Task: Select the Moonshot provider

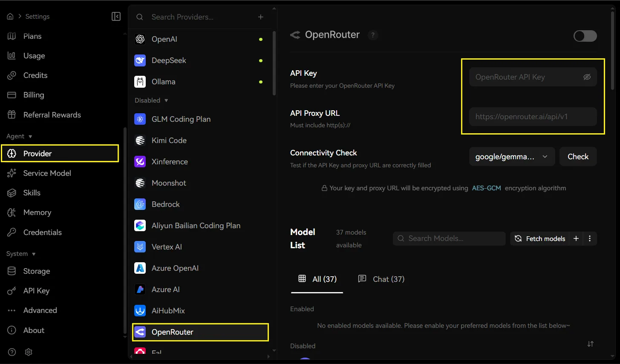Action: point(200,183)
